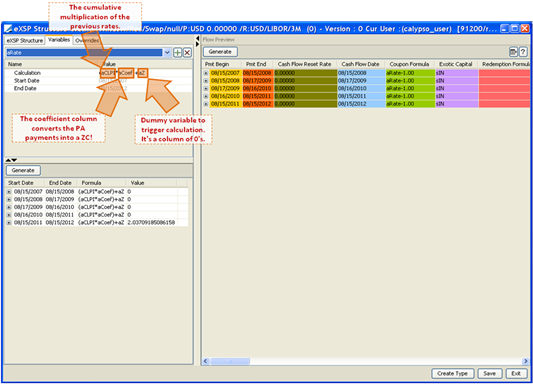Expand flow row with Pmt Begin 08/15/2008
The image size is (533, 384).
click(x=206, y=81)
